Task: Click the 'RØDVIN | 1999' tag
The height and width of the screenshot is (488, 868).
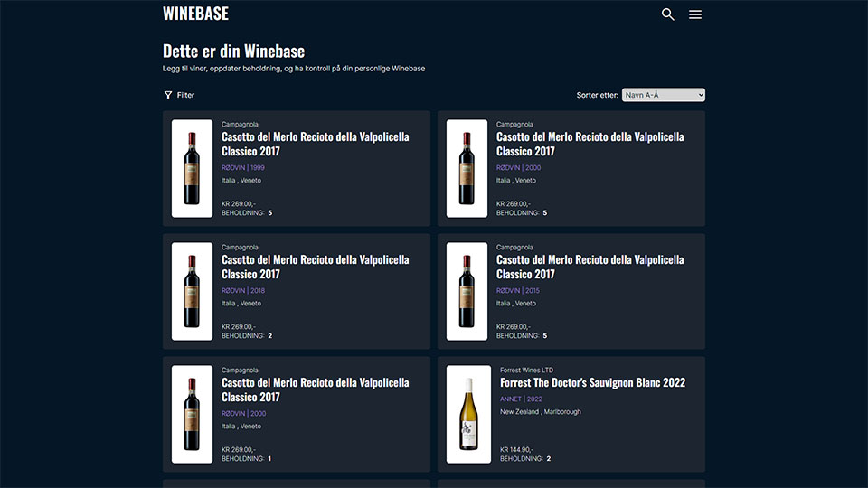Action: click(x=243, y=168)
